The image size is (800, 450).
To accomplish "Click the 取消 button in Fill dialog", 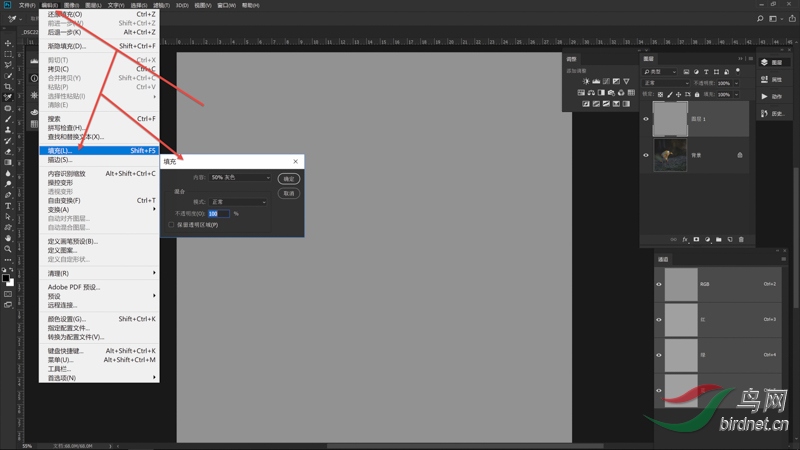I will (289, 193).
